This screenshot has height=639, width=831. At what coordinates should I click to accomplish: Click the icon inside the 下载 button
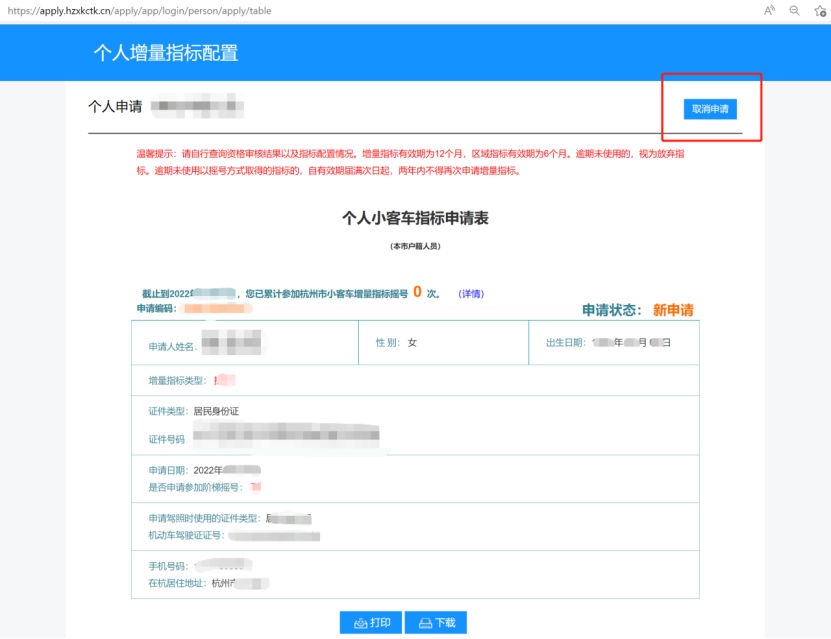425,623
